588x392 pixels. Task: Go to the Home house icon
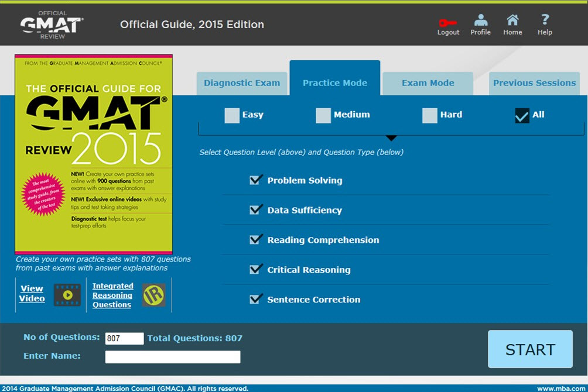tap(512, 20)
